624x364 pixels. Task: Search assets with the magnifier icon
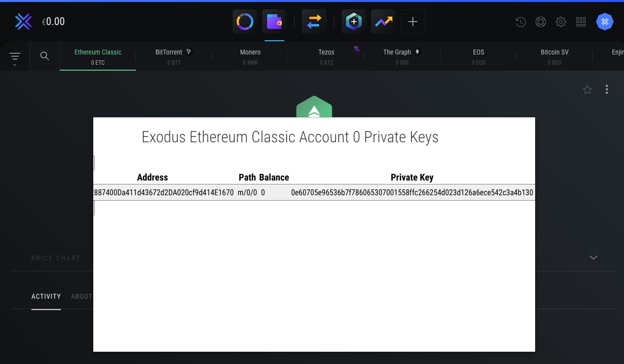click(45, 56)
